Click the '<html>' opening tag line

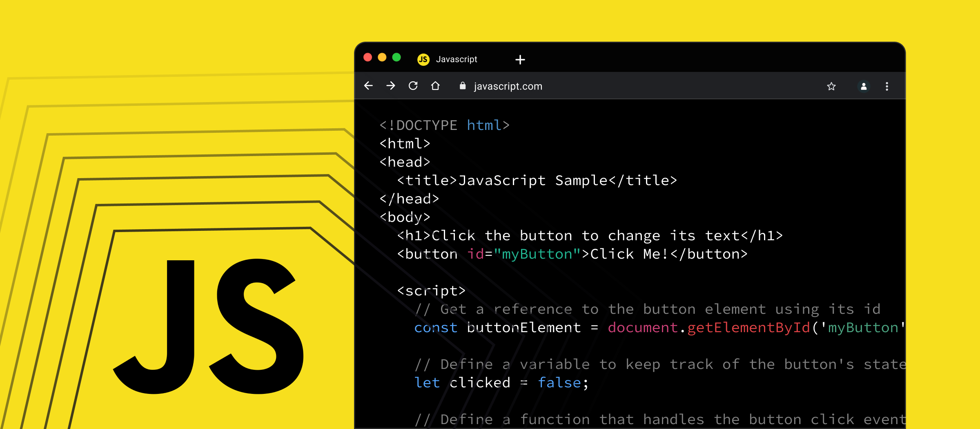click(x=405, y=143)
